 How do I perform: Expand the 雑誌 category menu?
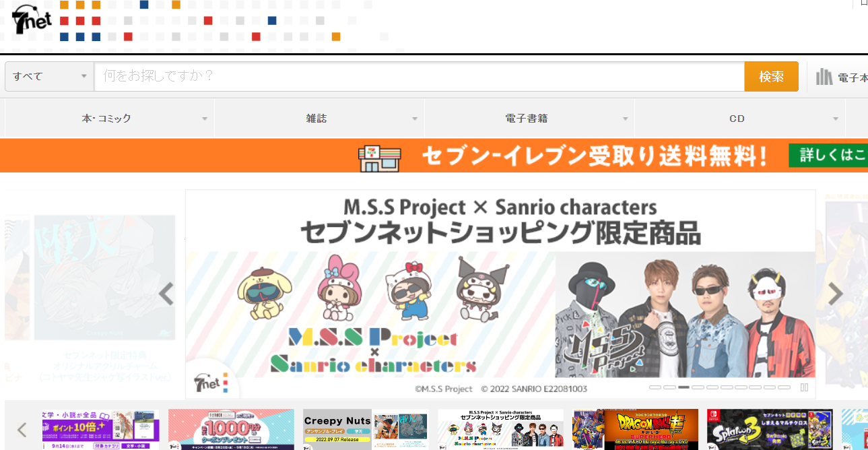pos(319,119)
